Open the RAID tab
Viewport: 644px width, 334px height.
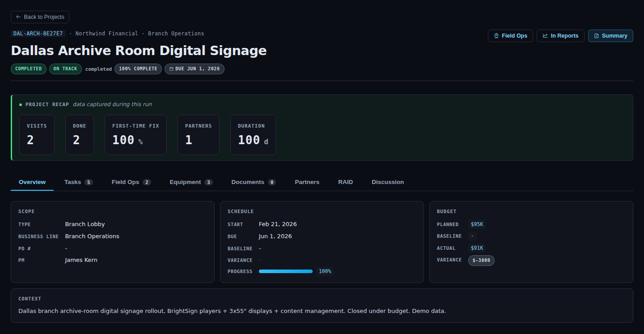tap(345, 182)
